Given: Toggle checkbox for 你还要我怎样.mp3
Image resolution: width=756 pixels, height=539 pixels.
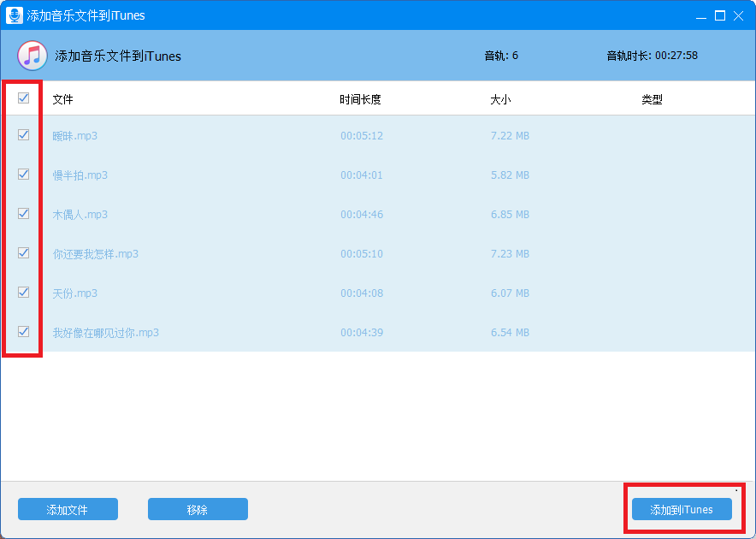Looking at the screenshot, I should pos(23,253).
